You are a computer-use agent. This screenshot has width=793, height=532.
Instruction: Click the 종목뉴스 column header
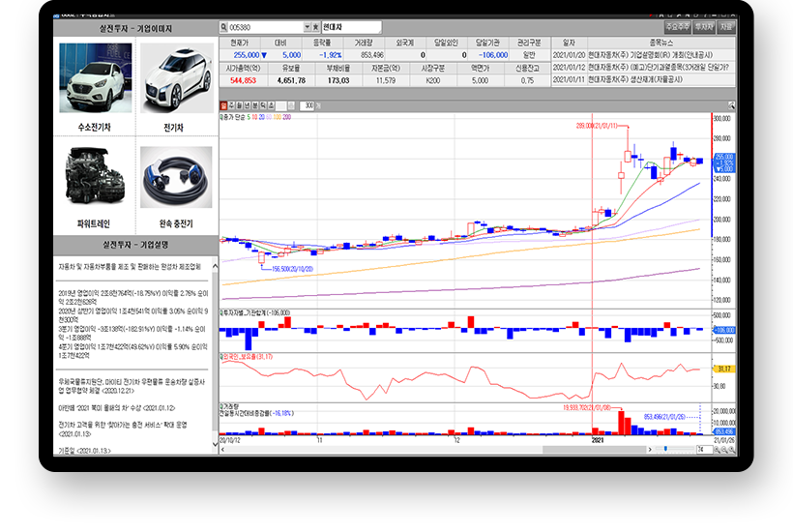pyautogui.click(x=661, y=43)
